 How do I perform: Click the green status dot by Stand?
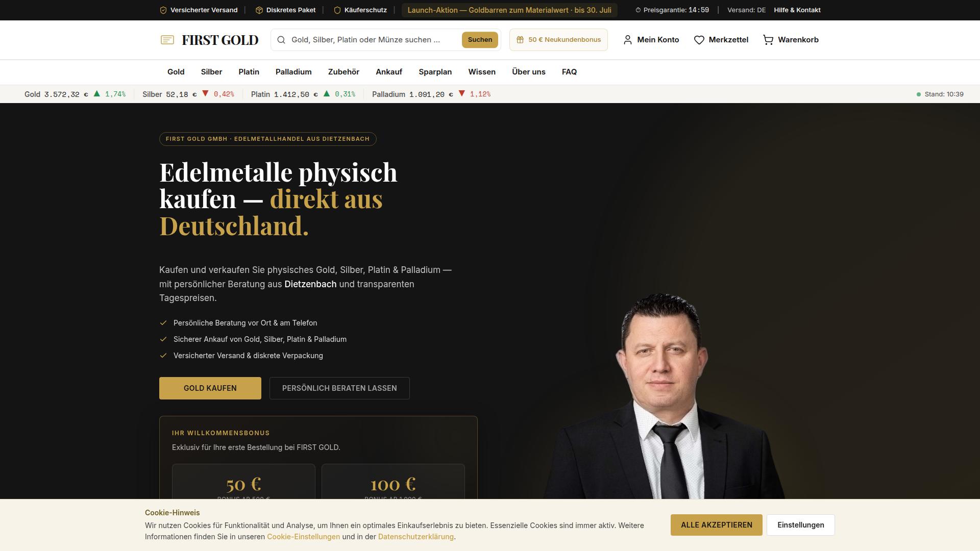tap(919, 94)
